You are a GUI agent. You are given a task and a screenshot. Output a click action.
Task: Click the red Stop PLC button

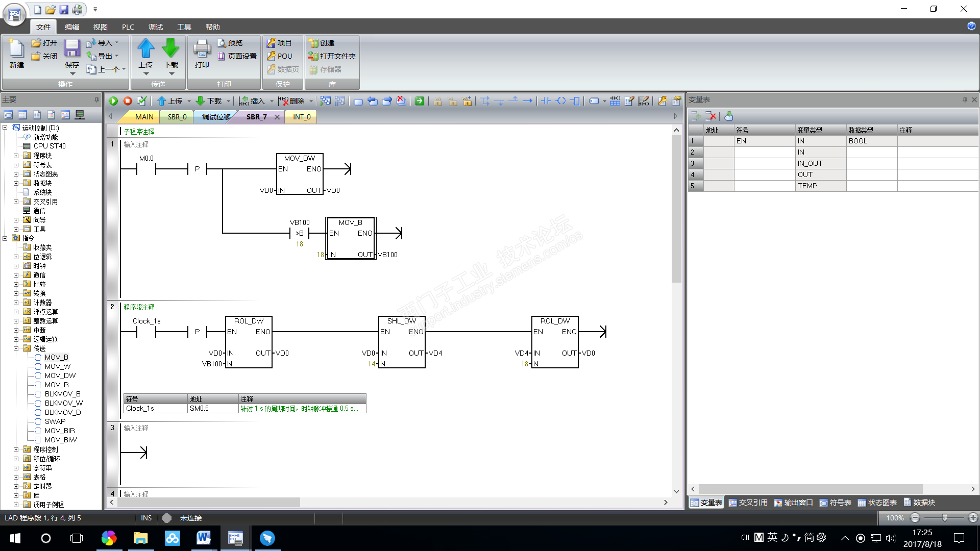point(128,101)
